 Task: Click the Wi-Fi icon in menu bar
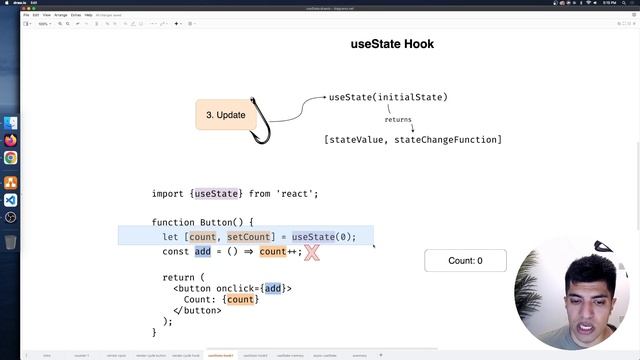tap(588, 2)
